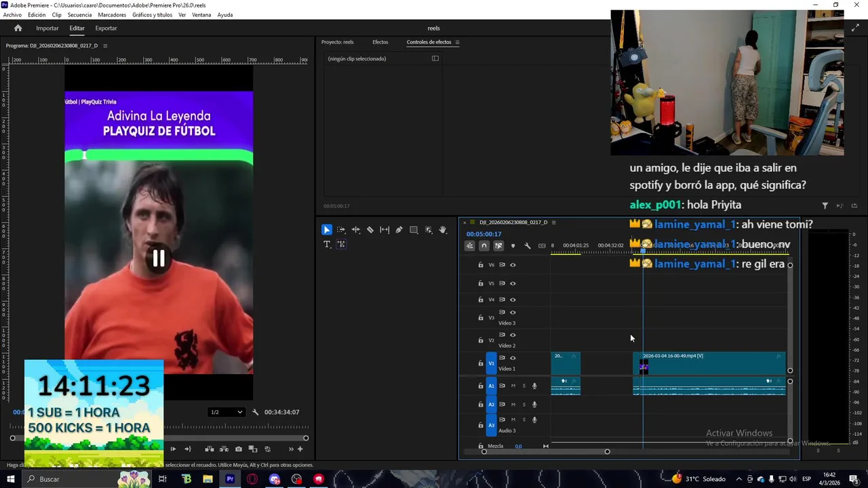
Task: Select the Selection arrow tool
Action: click(327, 230)
